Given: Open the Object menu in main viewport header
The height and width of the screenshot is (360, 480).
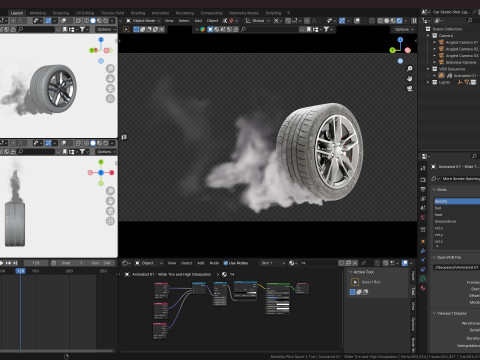Looking at the screenshot, I should pos(212,21).
